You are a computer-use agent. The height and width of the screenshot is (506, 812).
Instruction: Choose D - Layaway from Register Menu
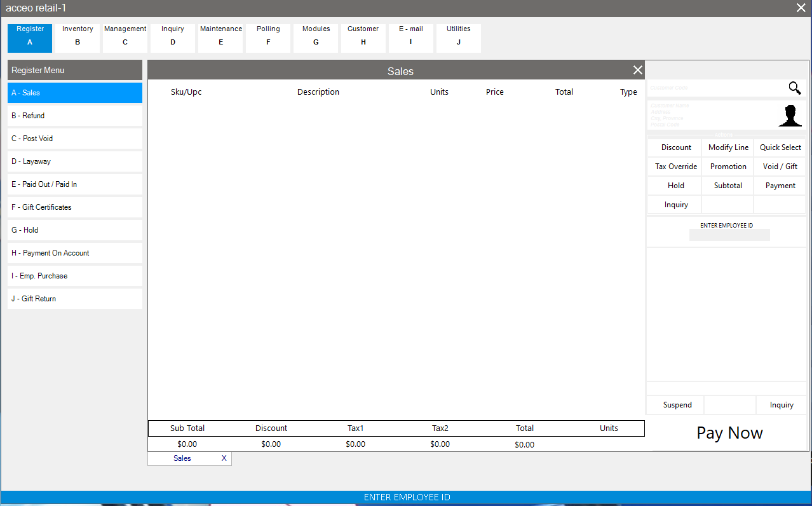[75, 161]
